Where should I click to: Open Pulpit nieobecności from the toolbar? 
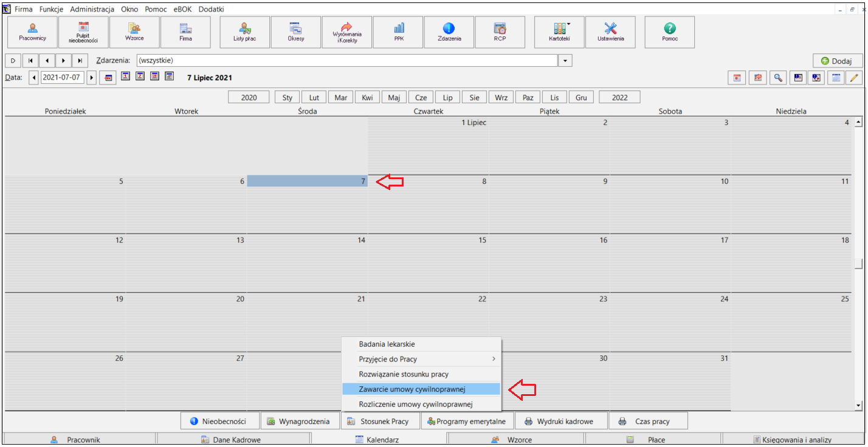click(x=83, y=32)
